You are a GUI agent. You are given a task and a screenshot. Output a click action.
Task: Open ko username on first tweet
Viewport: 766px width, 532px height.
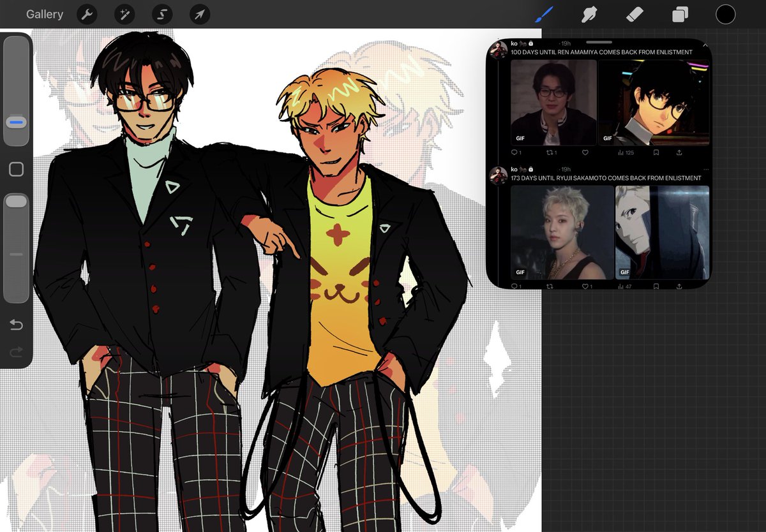pos(514,43)
